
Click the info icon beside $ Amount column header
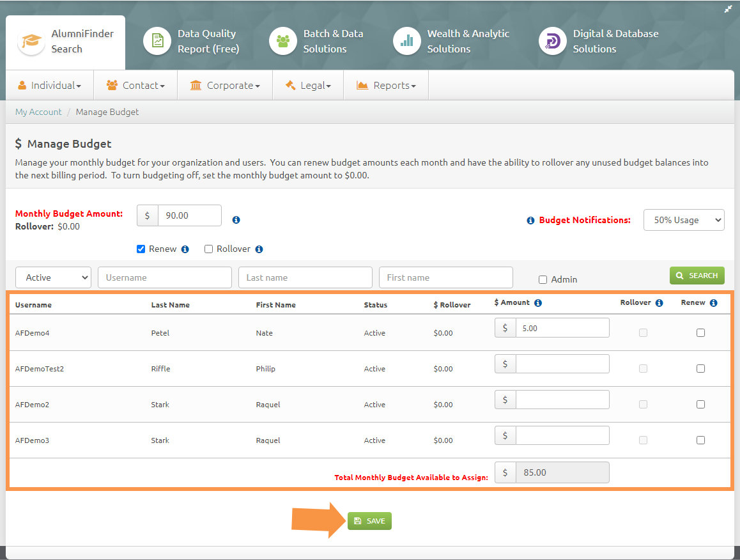tap(538, 303)
